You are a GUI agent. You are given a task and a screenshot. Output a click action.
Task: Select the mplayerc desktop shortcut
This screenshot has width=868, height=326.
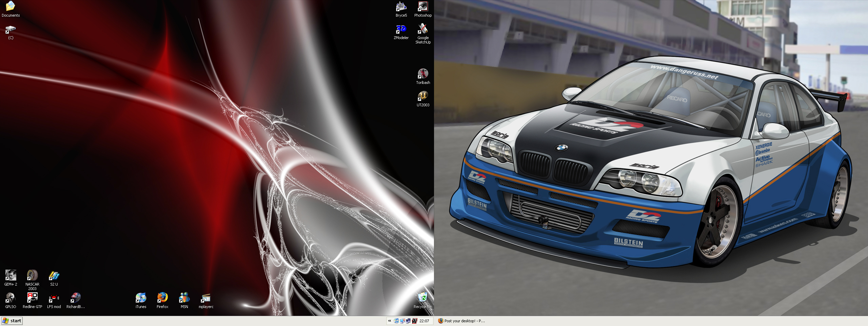click(206, 301)
